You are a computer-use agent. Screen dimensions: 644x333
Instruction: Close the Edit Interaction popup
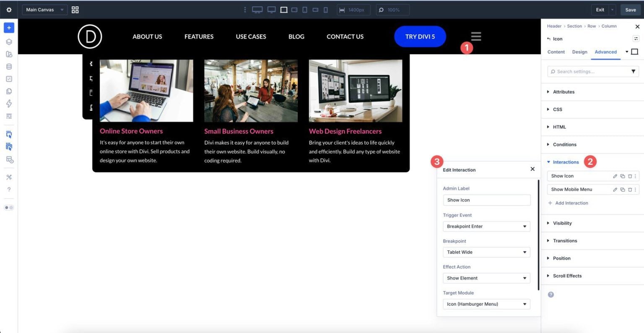[x=532, y=169]
